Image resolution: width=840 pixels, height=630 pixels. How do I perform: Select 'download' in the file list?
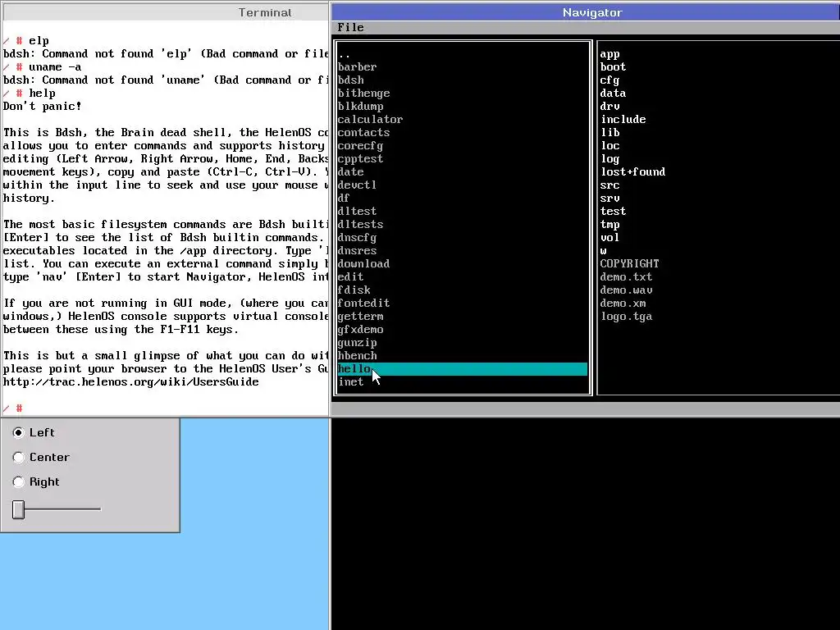click(x=363, y=263)
